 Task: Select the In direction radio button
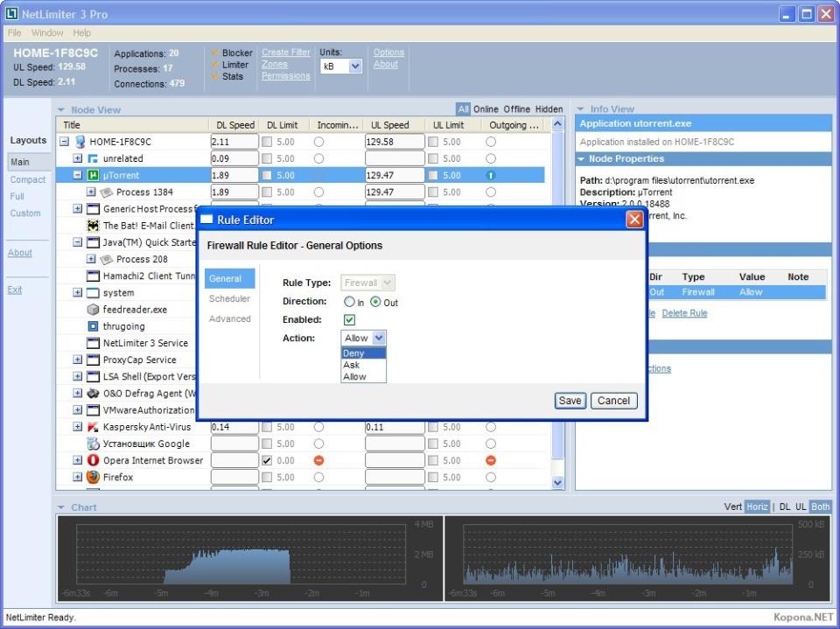[349, 302]
